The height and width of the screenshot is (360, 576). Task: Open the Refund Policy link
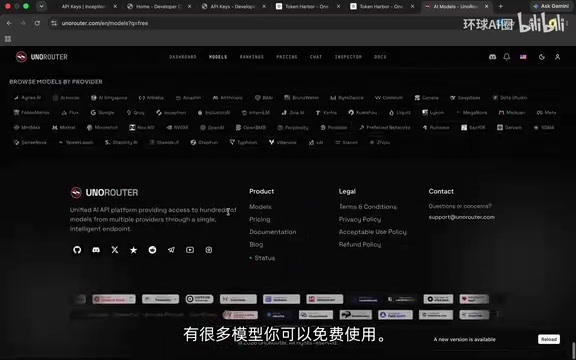click(360, 244)
